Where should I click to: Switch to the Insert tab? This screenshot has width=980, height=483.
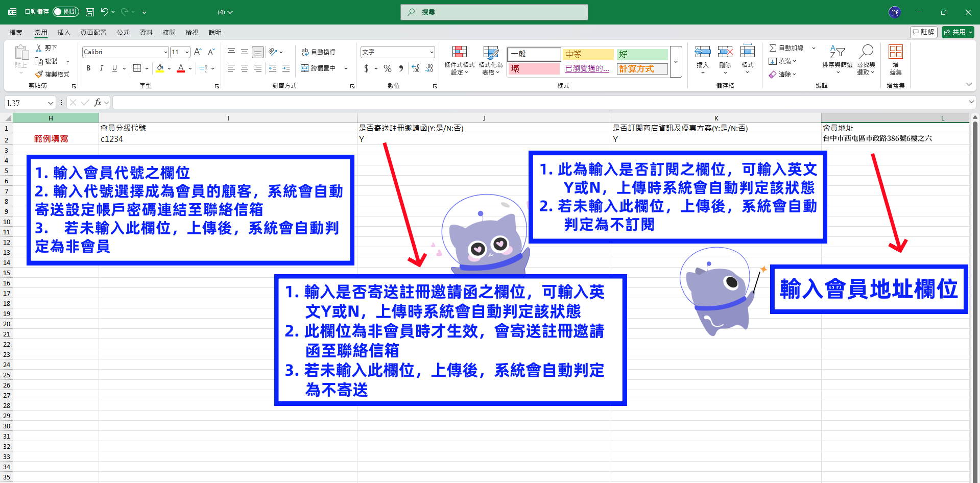point(64,32)
